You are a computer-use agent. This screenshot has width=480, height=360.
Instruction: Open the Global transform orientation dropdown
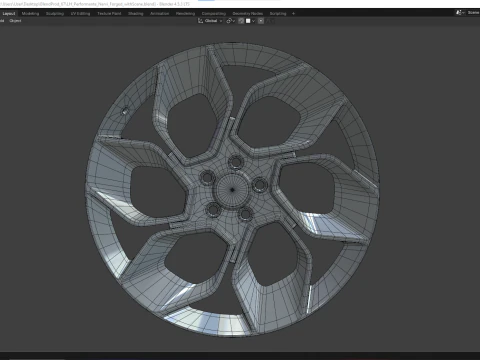pyautogui.click(x=210, y=21)
